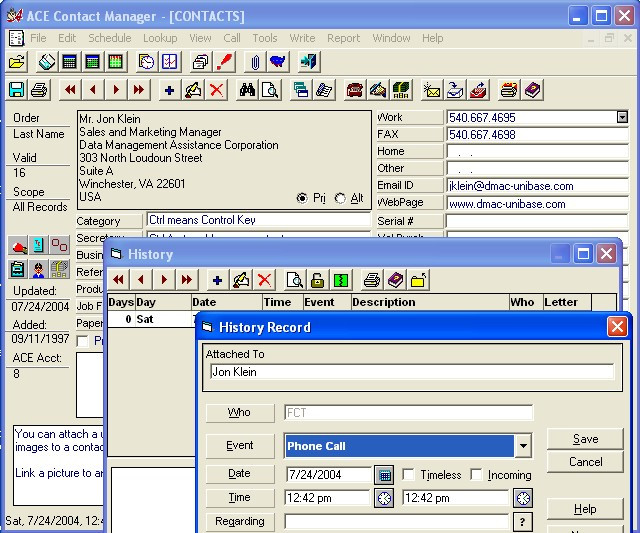Click the red telephone dial icon
640x533 pixels.
coord(354,90)
